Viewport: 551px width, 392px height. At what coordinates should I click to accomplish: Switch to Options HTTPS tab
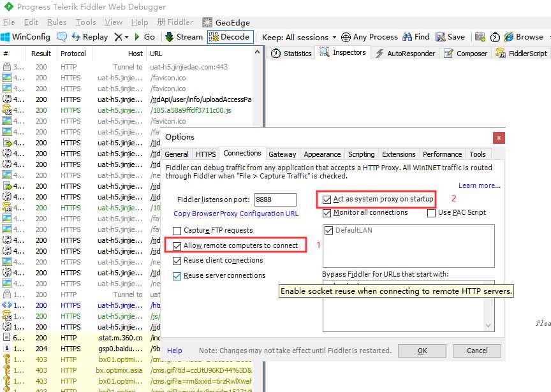tap(205, 154)
